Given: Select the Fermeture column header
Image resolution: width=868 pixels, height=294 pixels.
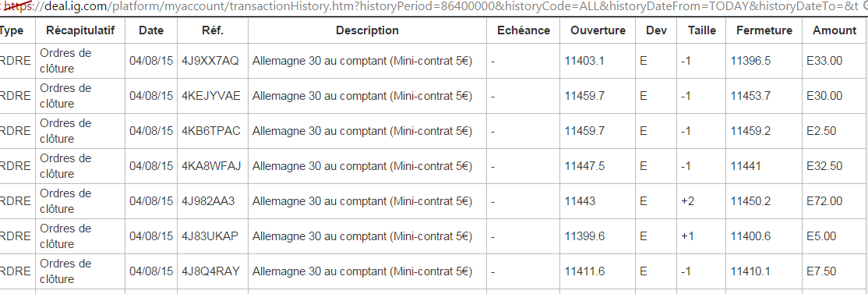Looking at the screenshot, I should pos(764,30).
